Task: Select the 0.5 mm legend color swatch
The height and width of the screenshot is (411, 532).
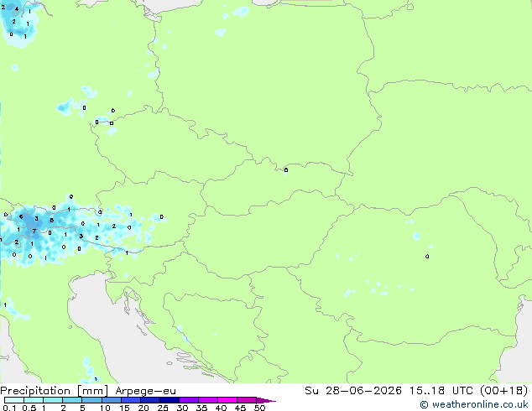Action: click(34, 400)
